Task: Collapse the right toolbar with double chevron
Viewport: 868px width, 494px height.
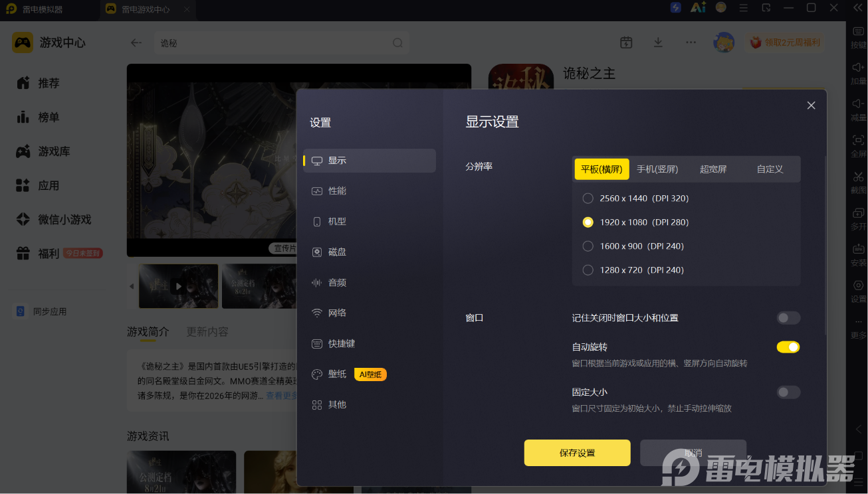Action: [858, 7]
